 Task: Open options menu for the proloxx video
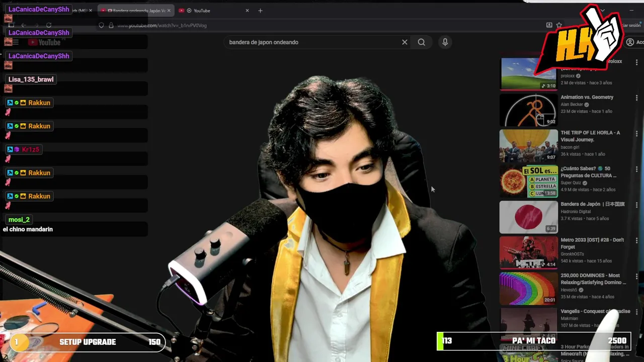pyautogui.click(x=636, y=62)
